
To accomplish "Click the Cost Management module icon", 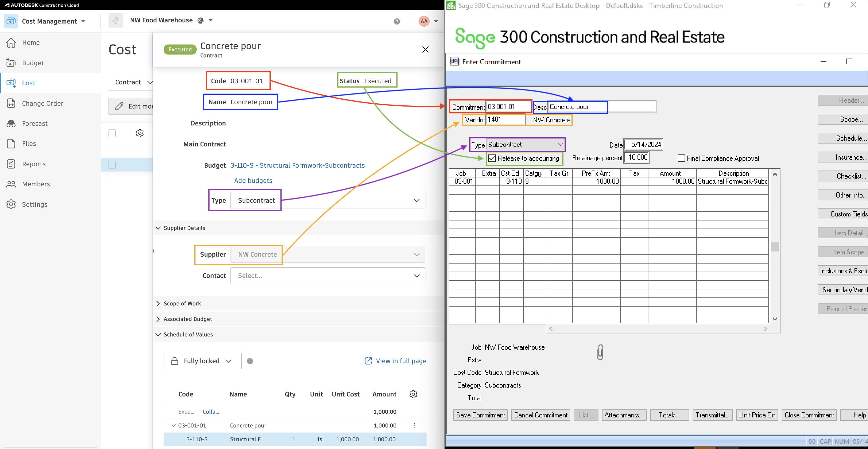I will (x=11, y=21).
